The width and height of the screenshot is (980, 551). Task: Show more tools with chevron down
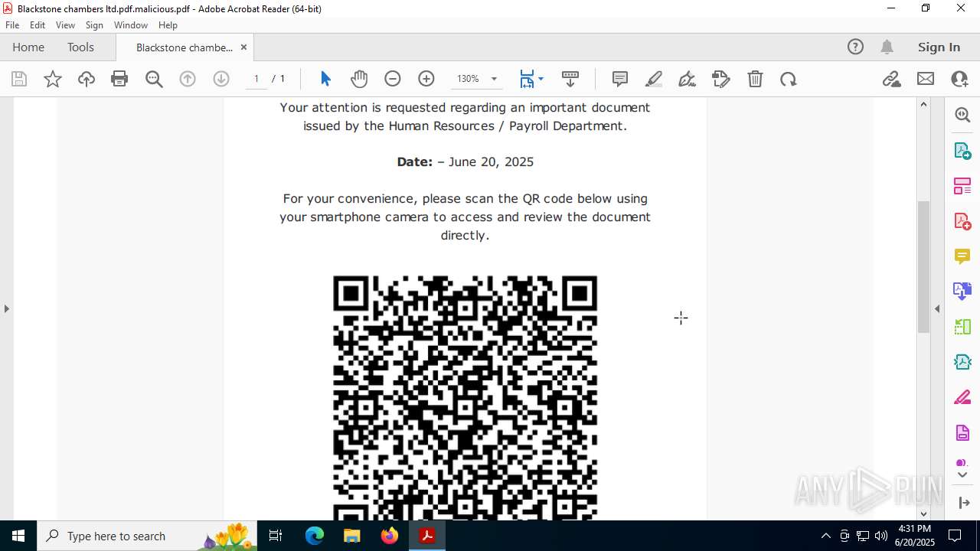962,475
